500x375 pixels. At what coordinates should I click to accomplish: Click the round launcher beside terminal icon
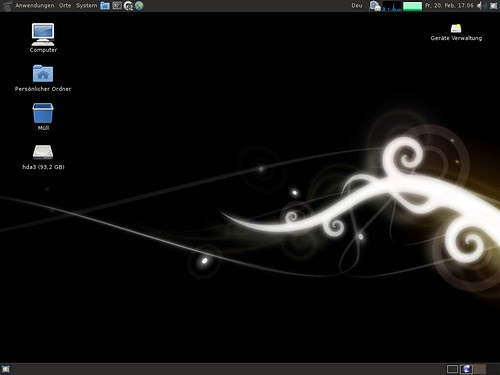point(128,6)
